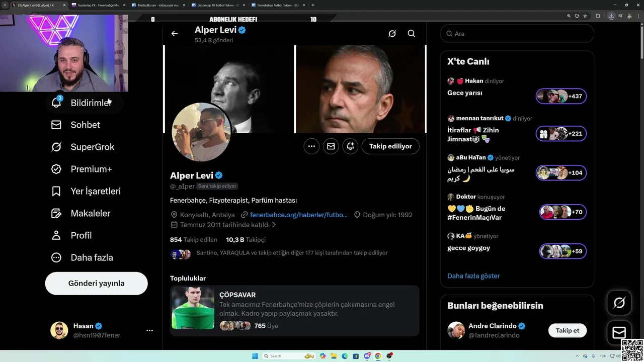Switch to Fenerbahçe Futbol Takımı tab
This screenshot has width=644, height=362.
[278, 5]
